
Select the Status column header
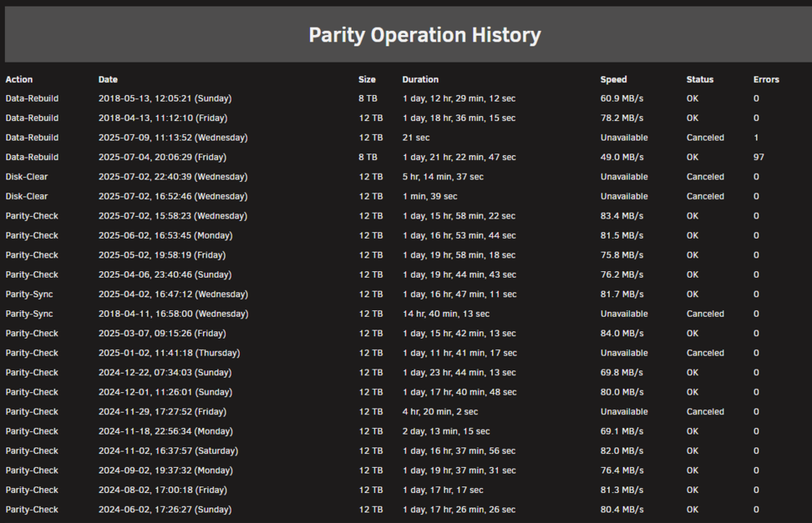700,80
